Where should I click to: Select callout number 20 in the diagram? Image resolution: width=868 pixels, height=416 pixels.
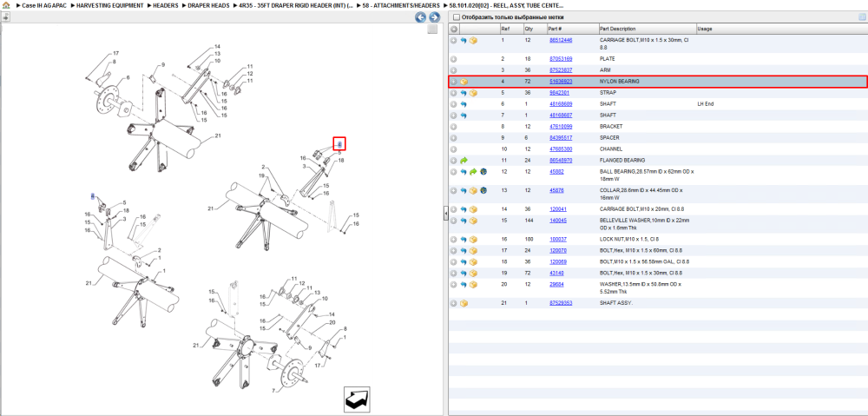point(332,322)
